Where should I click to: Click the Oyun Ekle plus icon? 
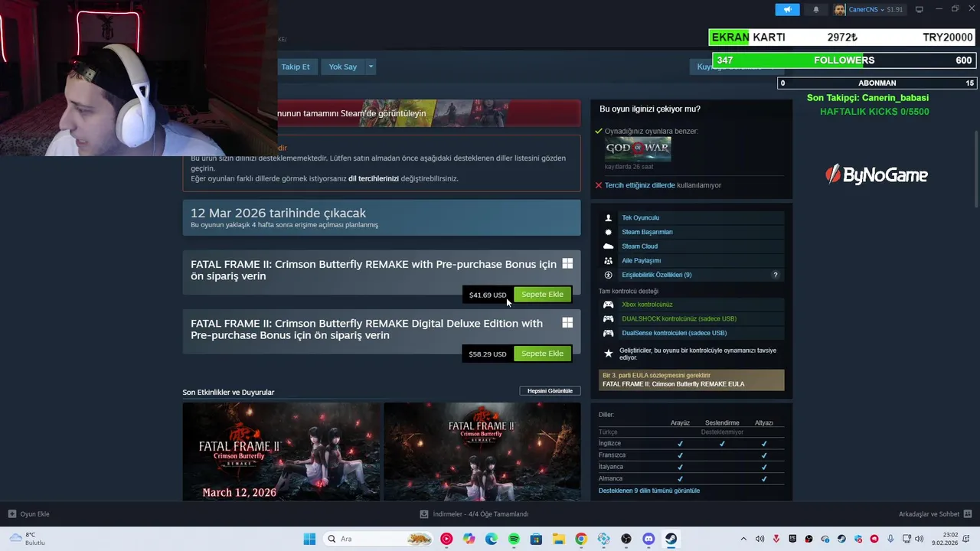coord(11,514)
